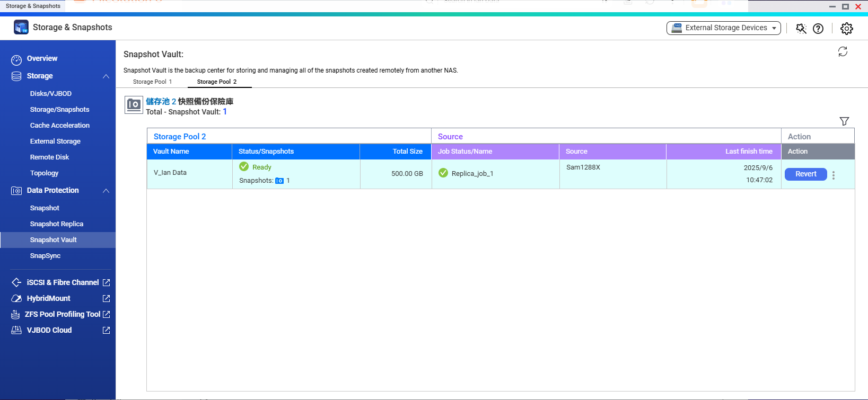Open the global settings gear icon
The image size is (868, 400).
(847, 28)
